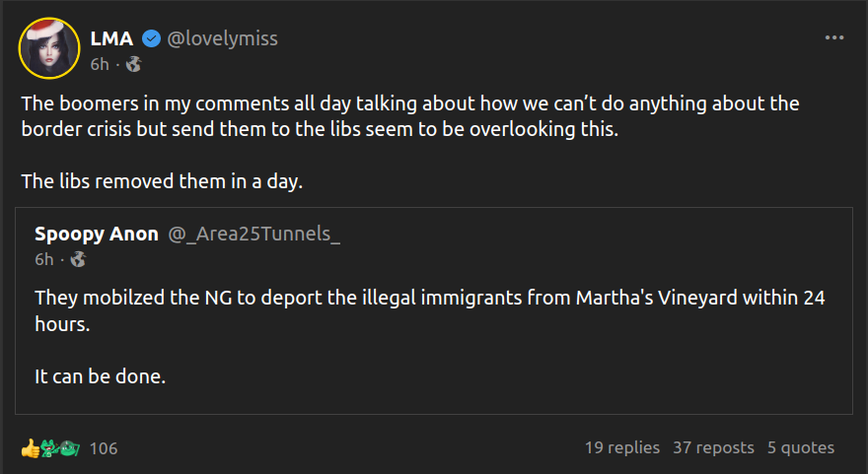View the 106 reactions list
Screen dimensions: 868x474
104,448
